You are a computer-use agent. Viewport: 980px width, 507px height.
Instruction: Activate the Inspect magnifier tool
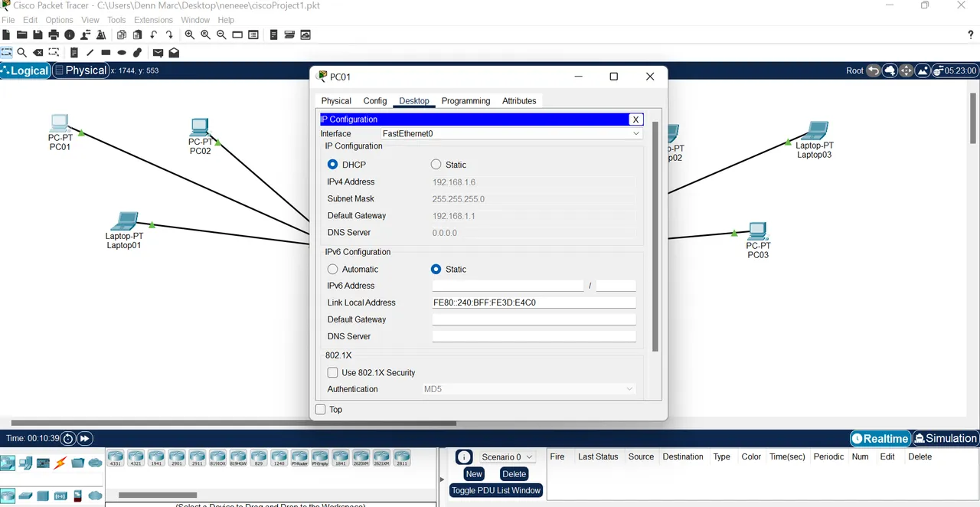(21, 52)
